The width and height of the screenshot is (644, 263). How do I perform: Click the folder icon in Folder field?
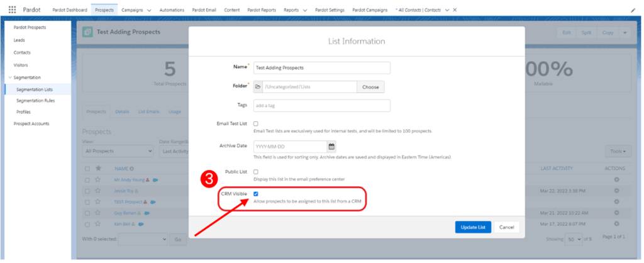pos(258,87)
